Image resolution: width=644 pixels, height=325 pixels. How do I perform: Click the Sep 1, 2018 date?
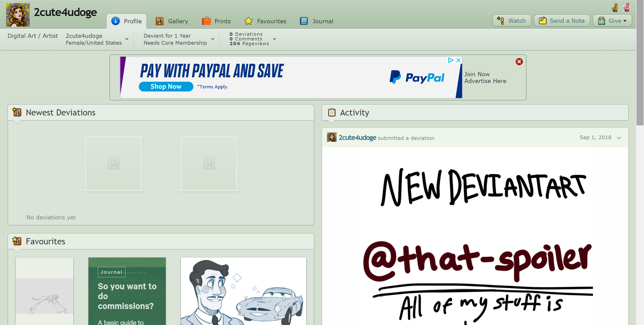(596, 137)
